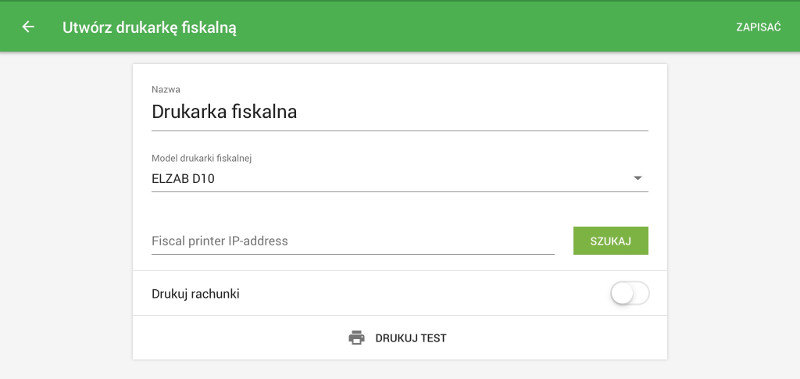Select the ELZAB D10 combo box value
This screenshot has height=379, width=800.
183,179
